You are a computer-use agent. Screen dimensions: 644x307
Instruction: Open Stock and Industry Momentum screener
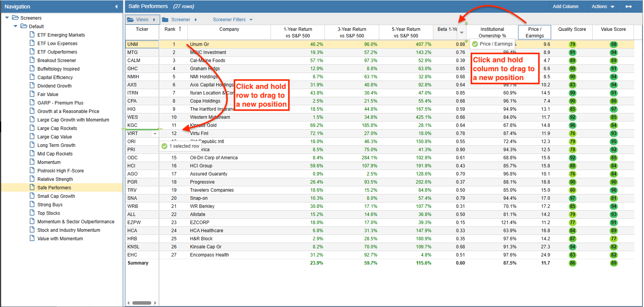click(69, 230)
